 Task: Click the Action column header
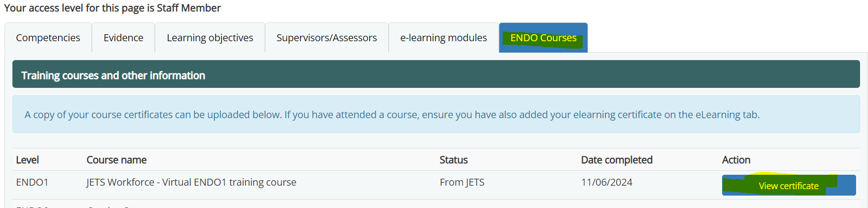tap(736, 160)
